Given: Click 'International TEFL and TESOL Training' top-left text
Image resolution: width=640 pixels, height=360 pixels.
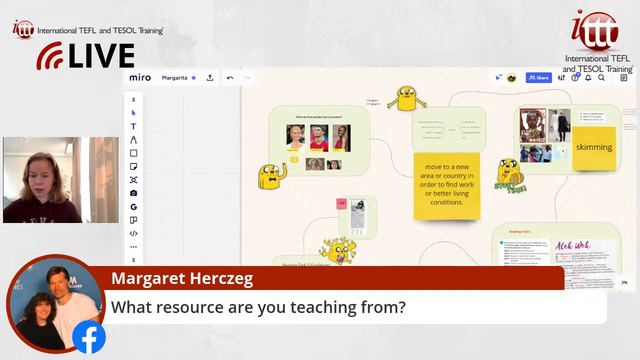Looking at the screenshot, I should pyautogui.click(x=100, y=31).
